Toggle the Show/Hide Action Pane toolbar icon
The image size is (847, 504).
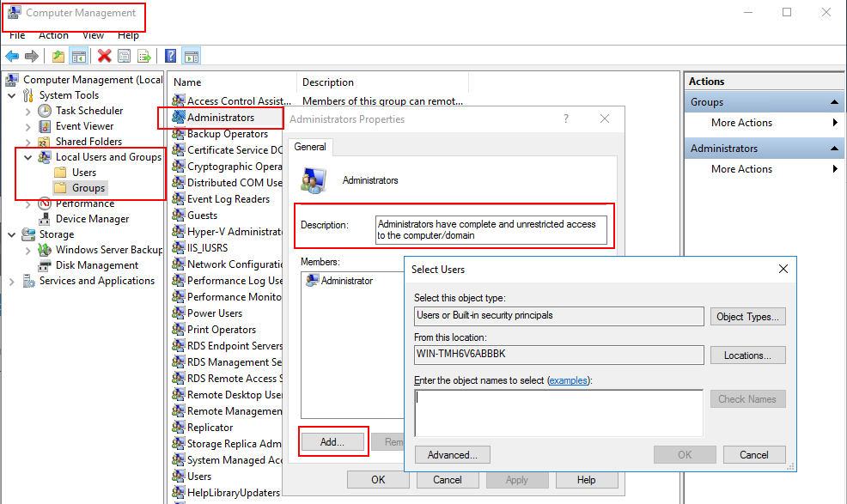(192, 56)
